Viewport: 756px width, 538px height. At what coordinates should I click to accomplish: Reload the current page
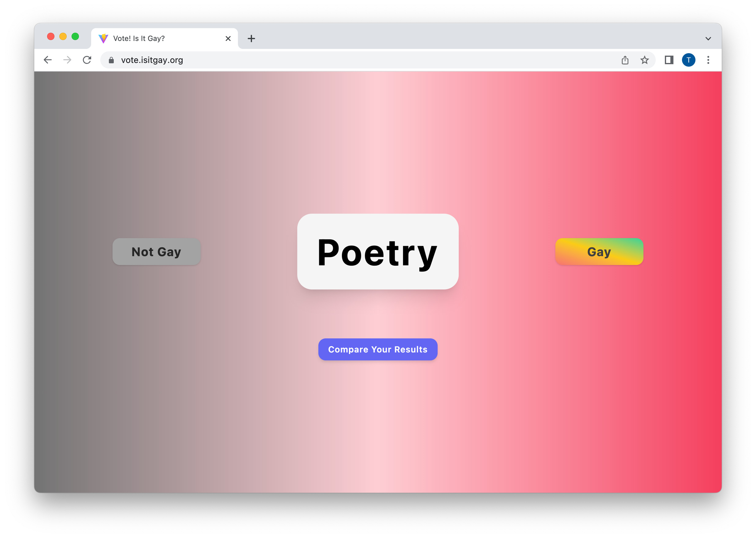point(87,60)
